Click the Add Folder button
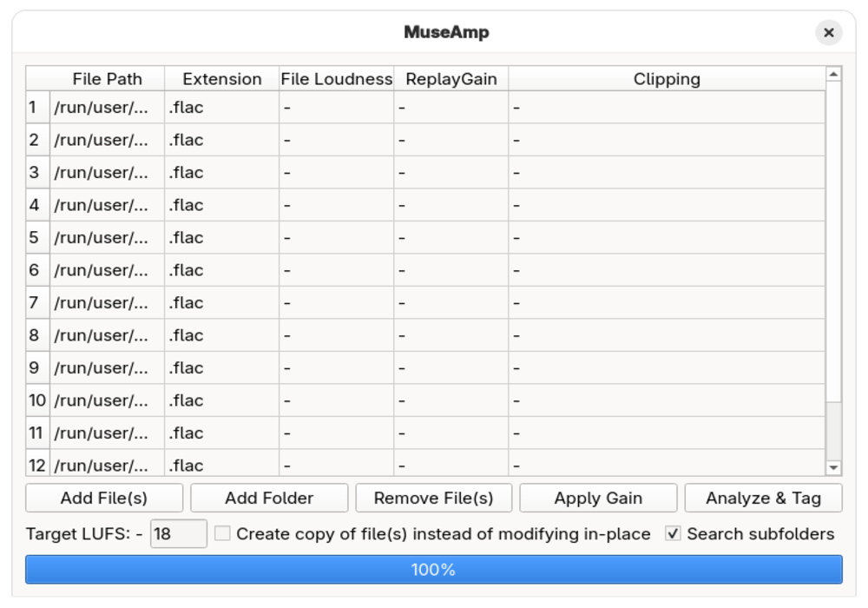 point(269,498)
